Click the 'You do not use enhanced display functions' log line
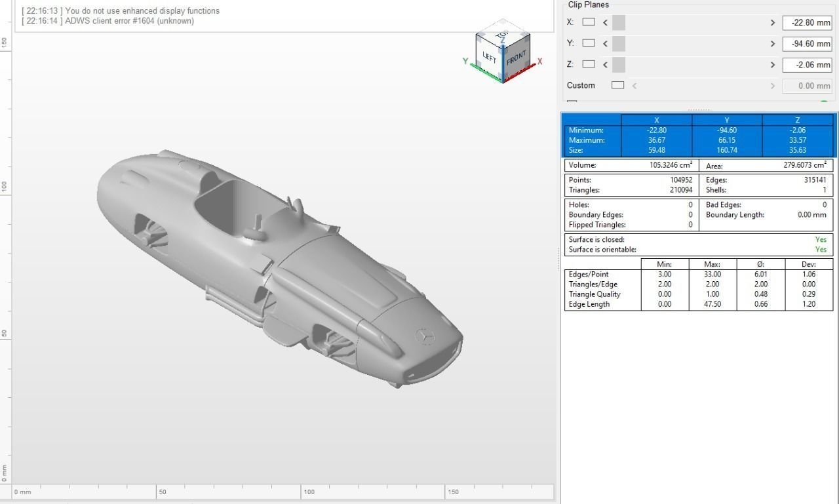 121,11
